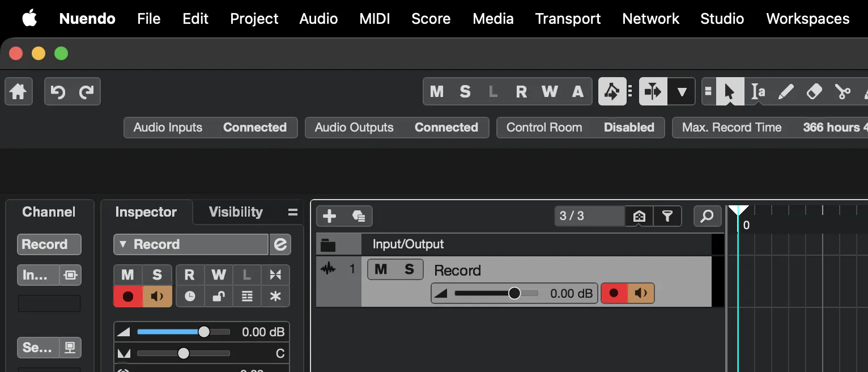Screen dimensions: 868x372
Task: Click the find tracks magnifier icon
Action: (707, 216)
